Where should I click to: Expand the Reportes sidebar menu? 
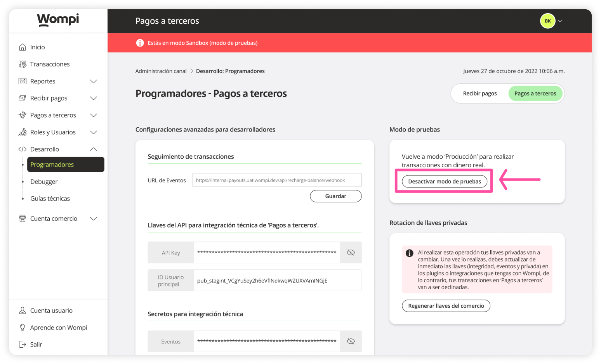93,81
